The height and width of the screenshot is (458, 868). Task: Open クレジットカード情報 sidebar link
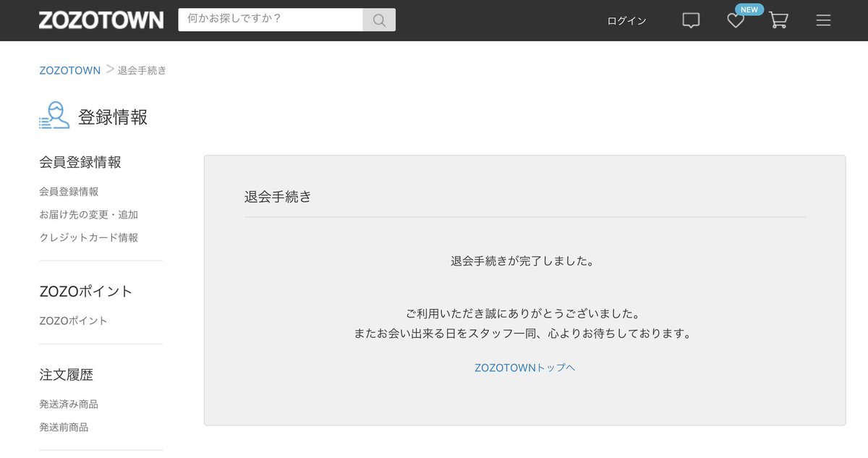tap(88, 237)
